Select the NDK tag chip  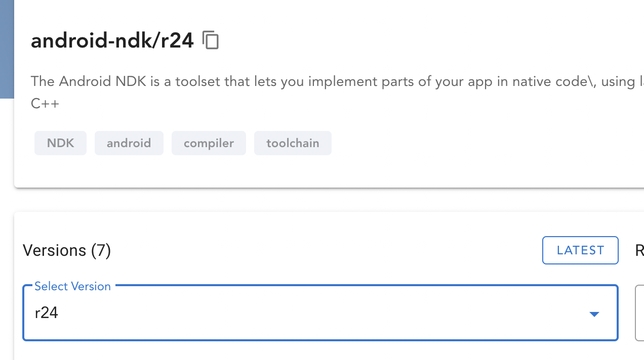pyautogui.click(x=60, y=143)
